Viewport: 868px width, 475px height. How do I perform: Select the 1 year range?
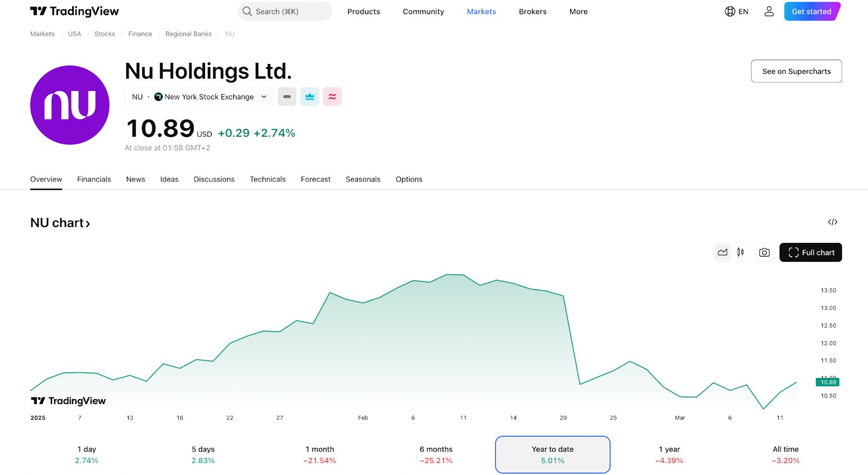(669, 455)
